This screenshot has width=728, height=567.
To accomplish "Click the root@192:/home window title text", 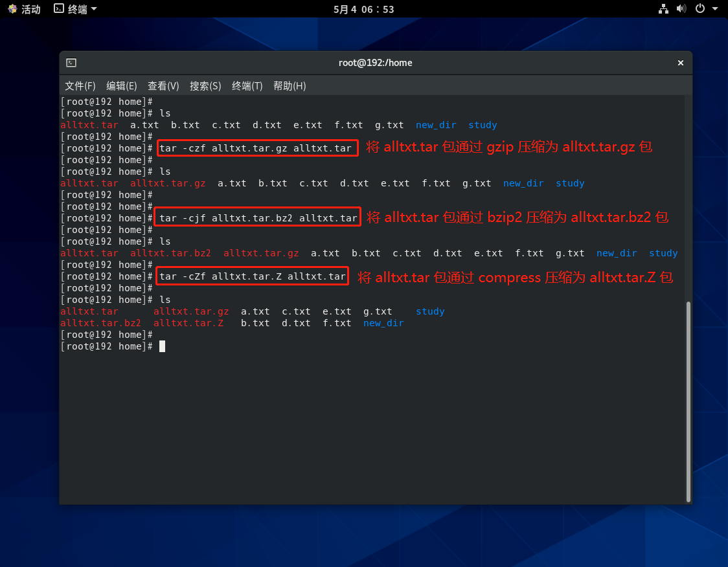I will (375, 63).
